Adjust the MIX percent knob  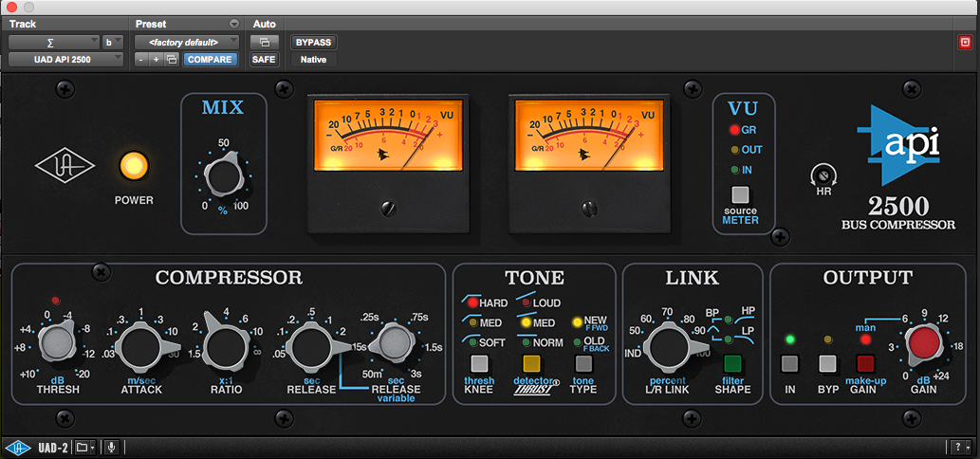click(224, 176)
